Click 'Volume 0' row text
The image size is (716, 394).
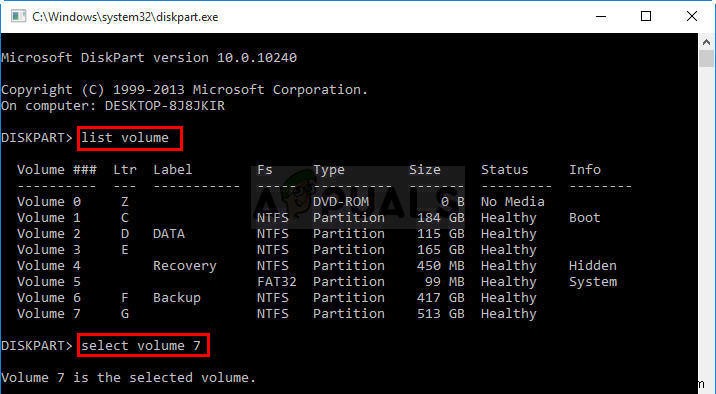pyautogui.click(x=49, y=202)
